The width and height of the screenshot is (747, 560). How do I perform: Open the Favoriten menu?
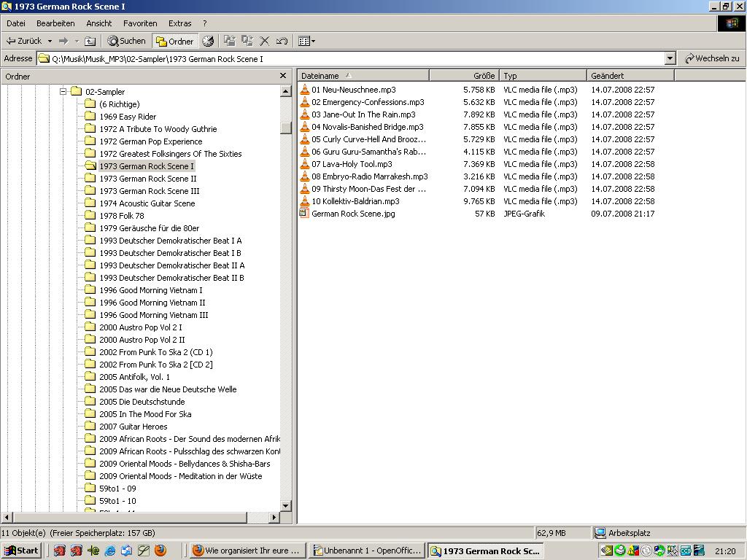tap(140, 23)
